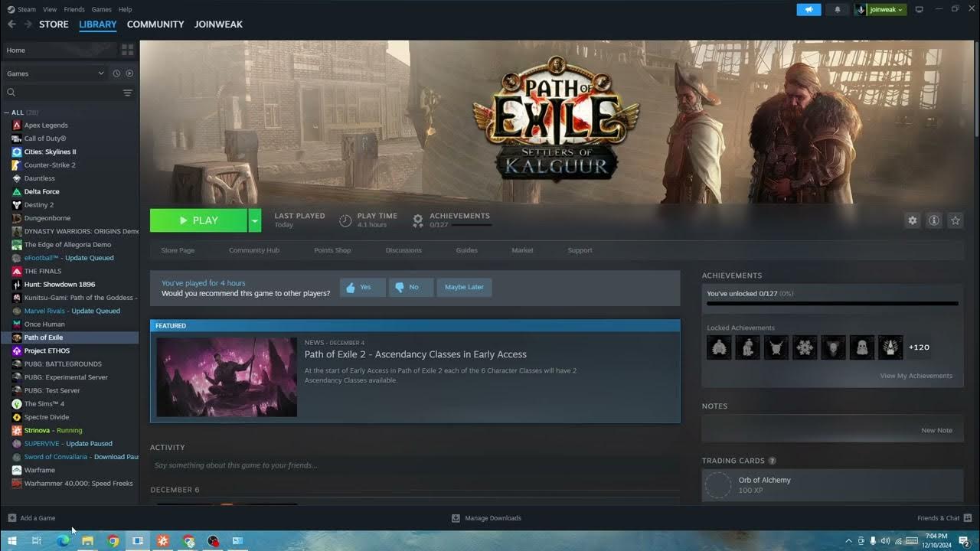Image resolution: width=980 pixels, height=551 pixels.
Task: Open Windows notification center icon
Action: (x=964, y=541)
